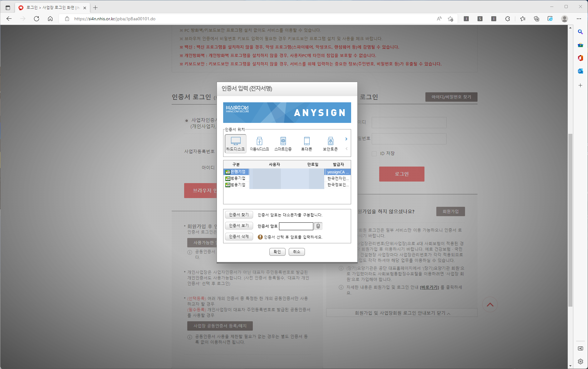588x369 pixels.
Task: Focus the 비밀번호 field in ID login
Action: (x=409, y=139)
